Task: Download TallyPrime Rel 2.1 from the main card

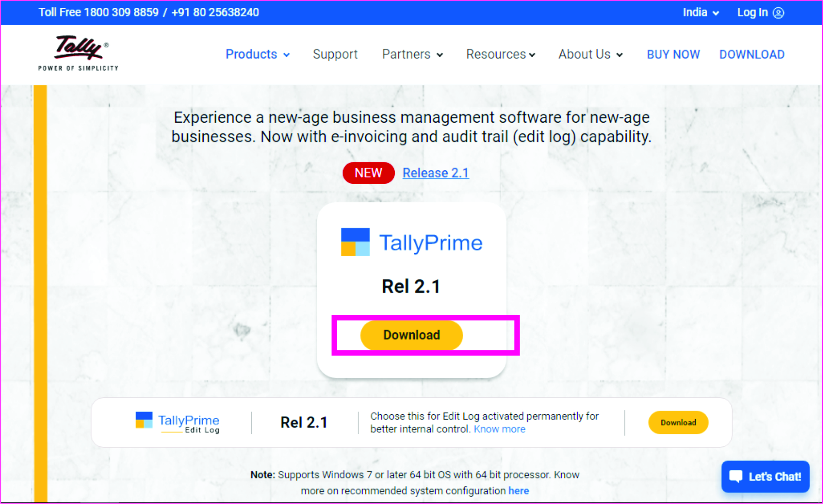Action: 412,335
